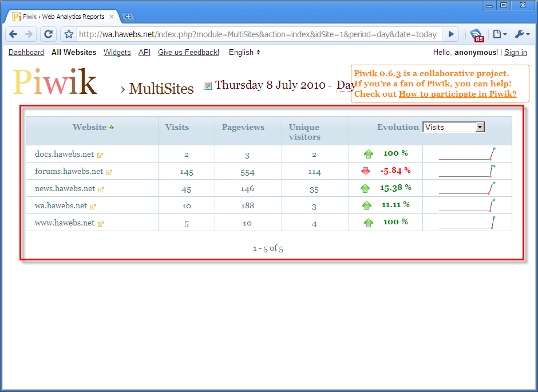Click the calendar icon beside the date
The image size is (538, 392).
208,86
